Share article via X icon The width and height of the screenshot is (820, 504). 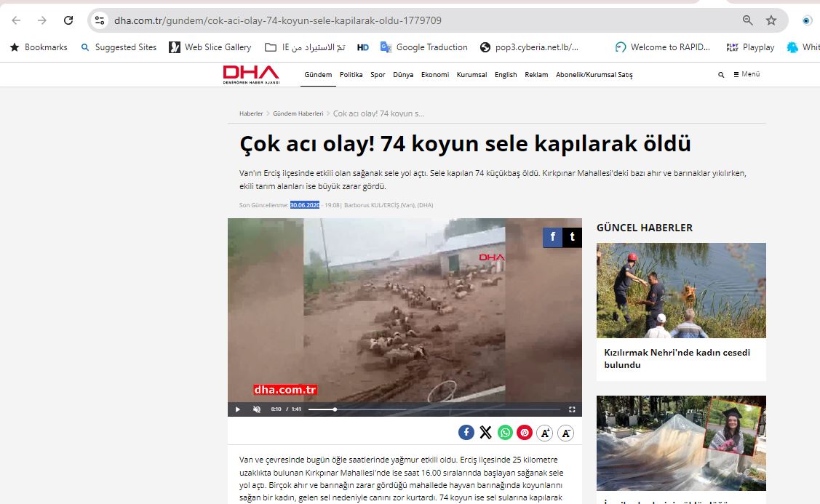point(486,433)
